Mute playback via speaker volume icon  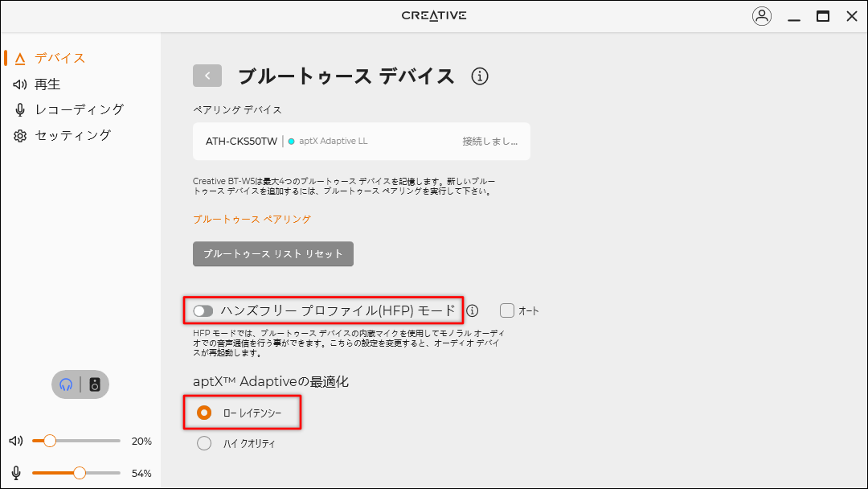pos(16,441)
